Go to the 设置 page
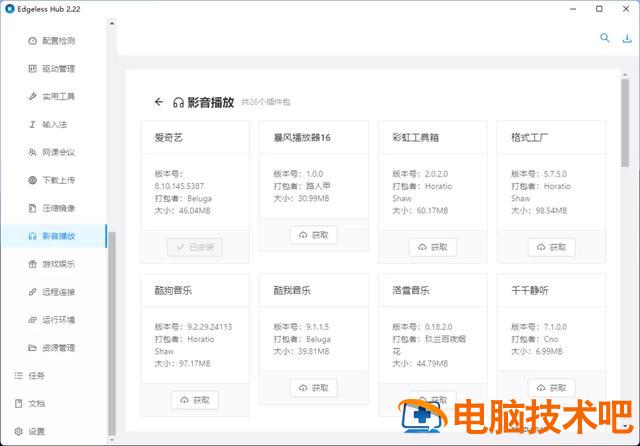 53,431
